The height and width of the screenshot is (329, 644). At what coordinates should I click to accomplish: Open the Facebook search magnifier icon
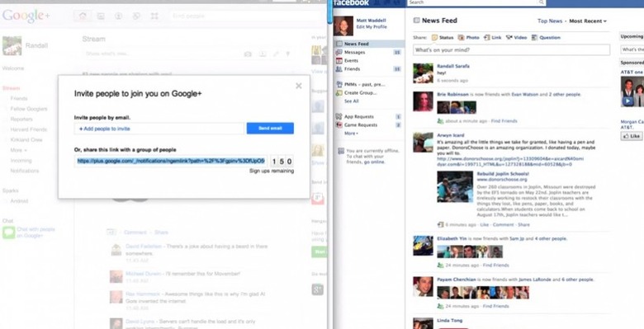click(x=542, y=2)
